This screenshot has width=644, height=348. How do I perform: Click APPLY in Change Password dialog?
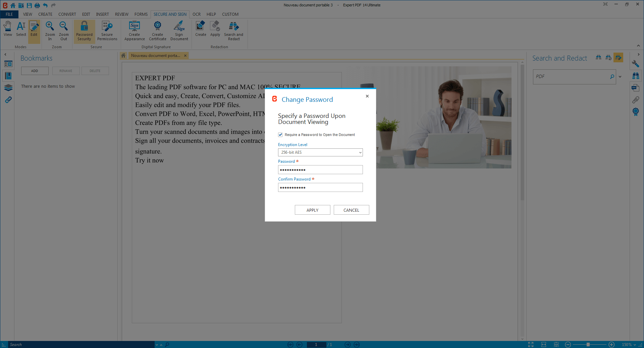(x=313, y=210)
